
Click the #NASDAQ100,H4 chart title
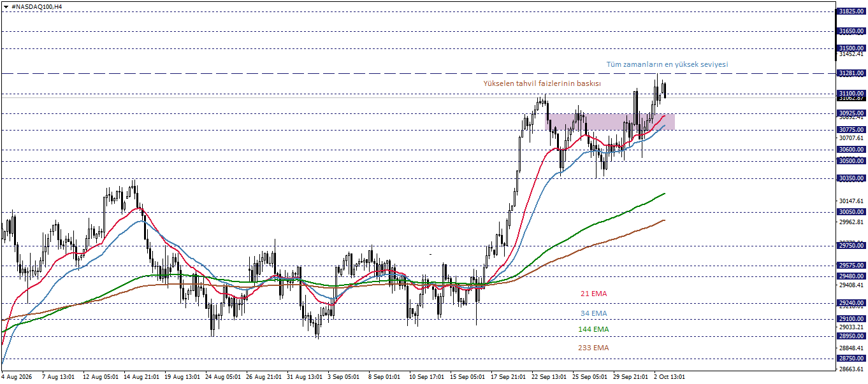click(37, 6)
